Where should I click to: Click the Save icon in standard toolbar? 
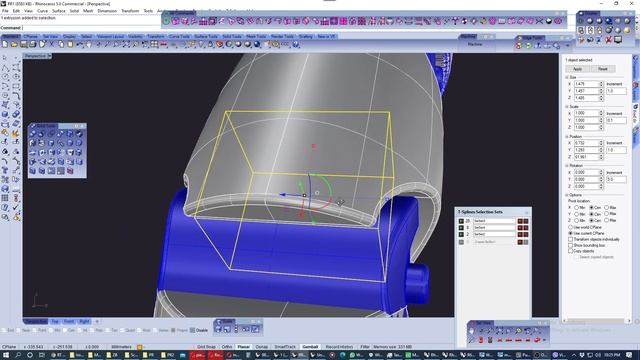pos(24,44)
